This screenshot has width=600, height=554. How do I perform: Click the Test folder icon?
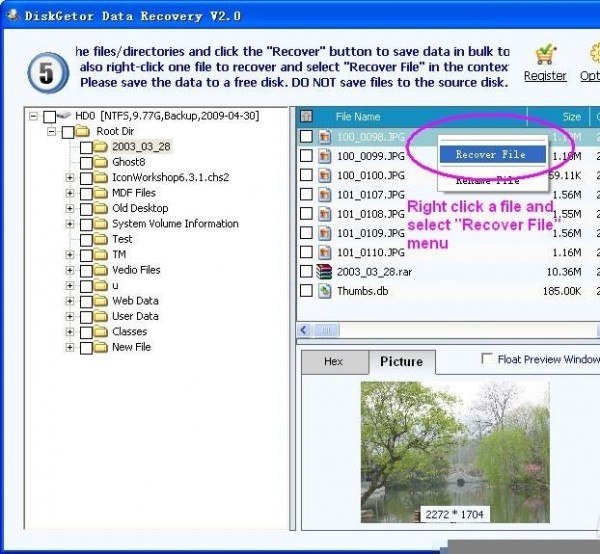[x=100, y=239]
